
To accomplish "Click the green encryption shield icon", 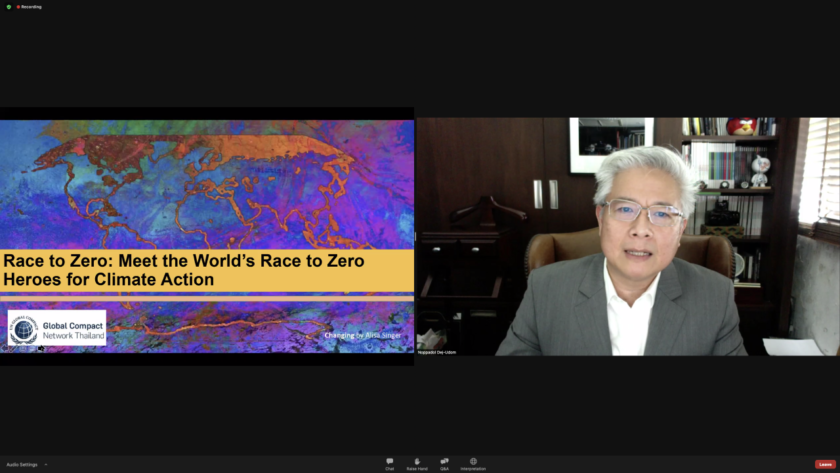I will point(8,7).
